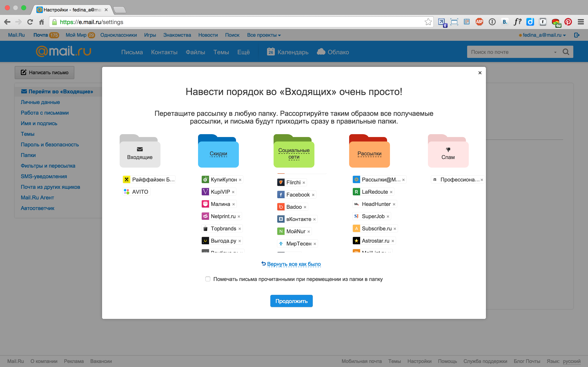This screenshot has width=588, height=367.
Task: Open Фильтры и пересылка settings
Action: 48,166
